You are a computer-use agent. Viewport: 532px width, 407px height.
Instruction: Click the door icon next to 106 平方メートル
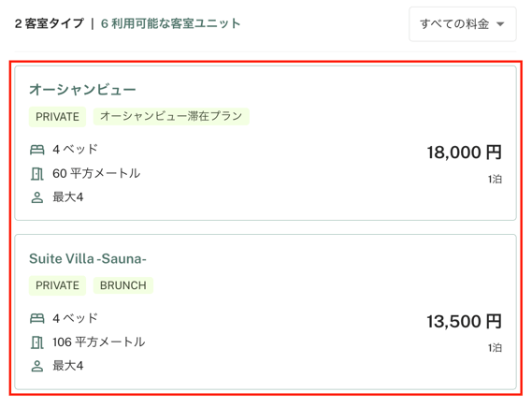pyautogui.click(x=37, y=342)
